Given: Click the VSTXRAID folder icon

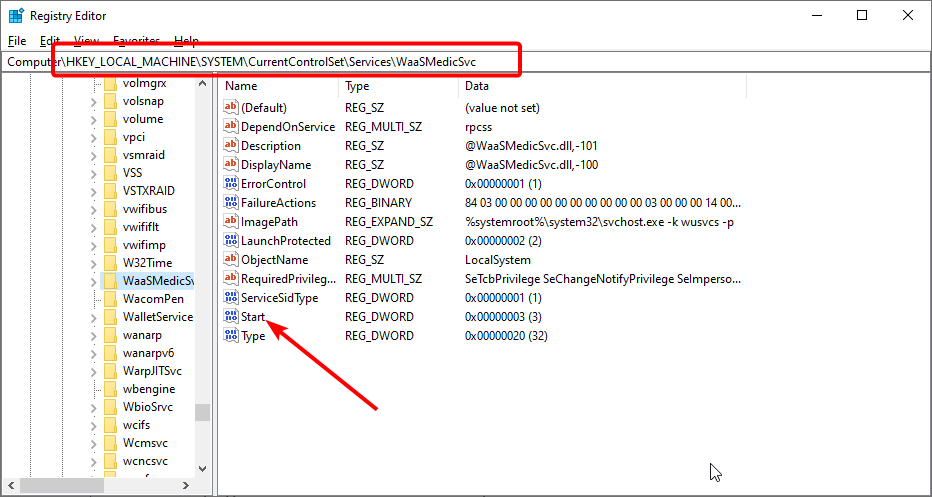Looking at the screenshot, I should 110,191.
